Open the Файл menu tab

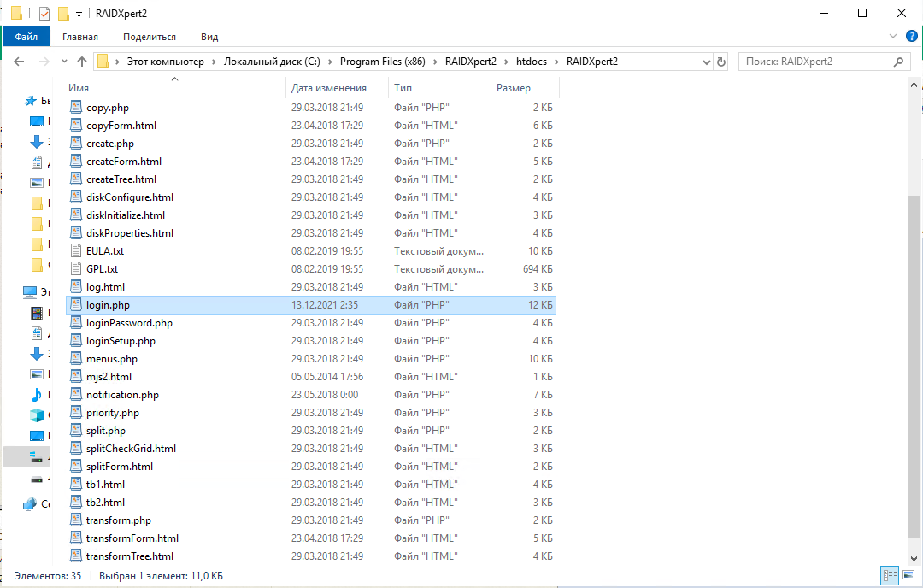coord(26,37)
